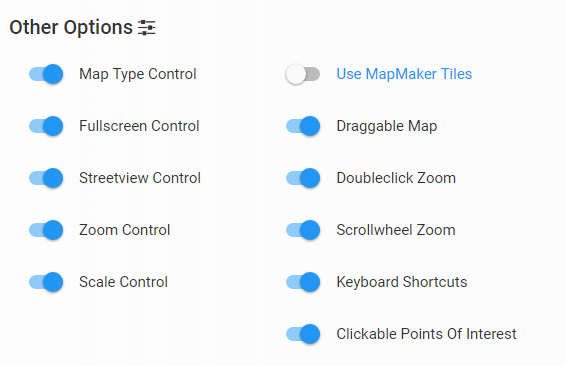Turn off Clickable Points Of Interest toggle
Screen dimensions: 565x366
point(303,334)
